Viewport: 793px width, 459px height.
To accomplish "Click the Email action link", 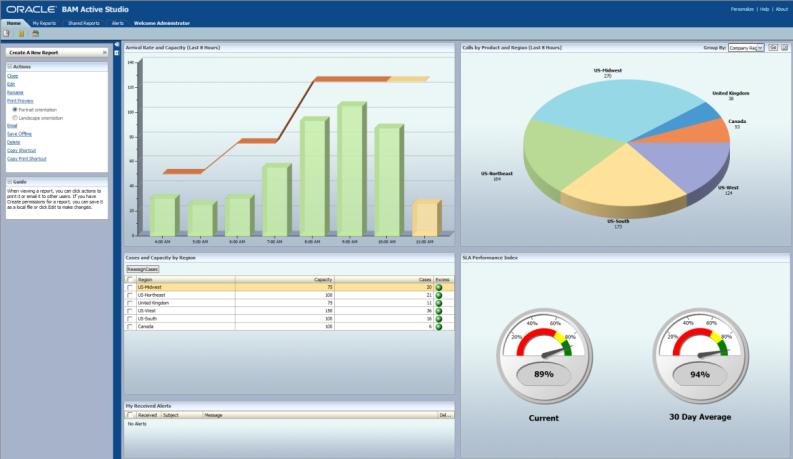I will coord(12,125).
